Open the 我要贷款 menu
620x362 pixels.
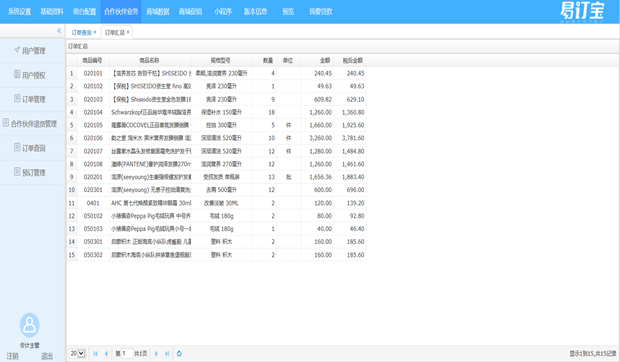(x=321, y=11)
